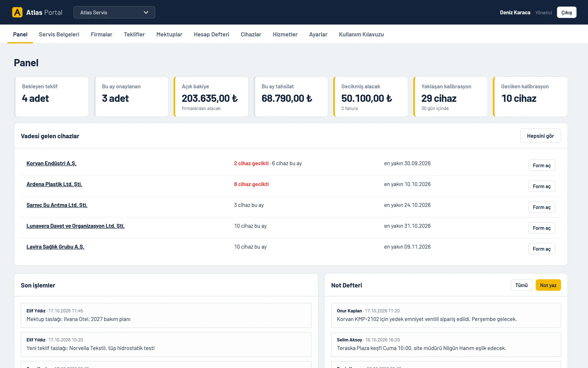Open Sarnıç Su Arıtma Ltd. Şti. link
This screenshot has height=368, width=588.
click(x=57, y=205)
